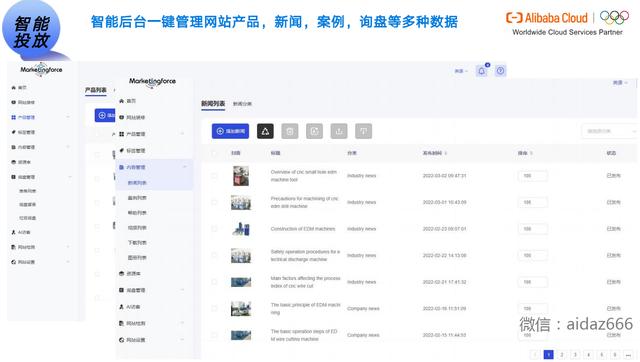The image size is (640, 362).
Task: Check the 'Precautions for machining of cnc' row
Action: [214, 202]
